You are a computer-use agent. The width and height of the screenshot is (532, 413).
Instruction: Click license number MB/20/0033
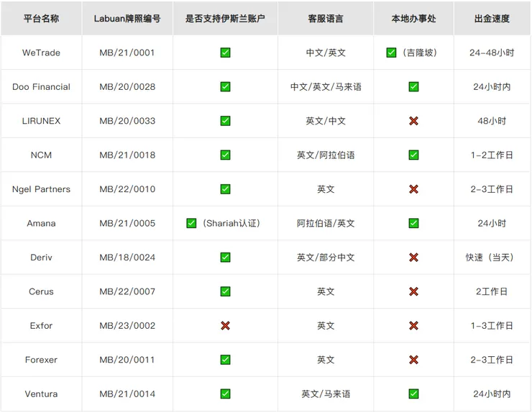point(127,121)
